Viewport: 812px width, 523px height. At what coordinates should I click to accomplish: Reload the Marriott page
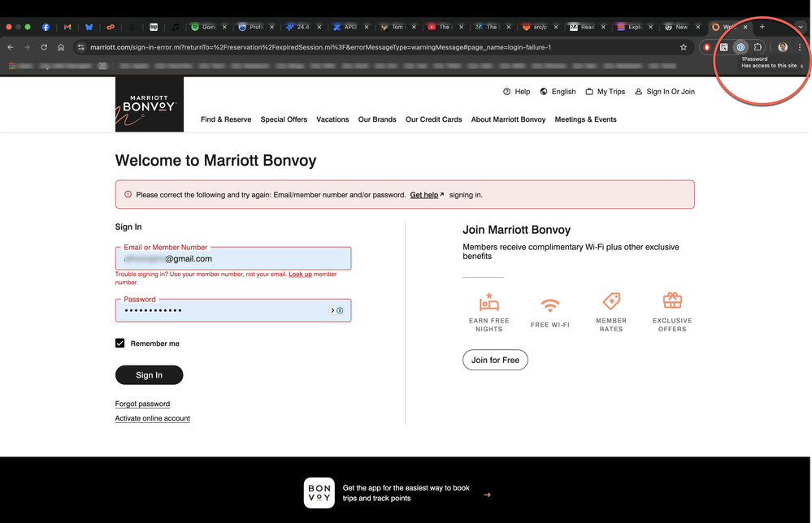point(44,47)
